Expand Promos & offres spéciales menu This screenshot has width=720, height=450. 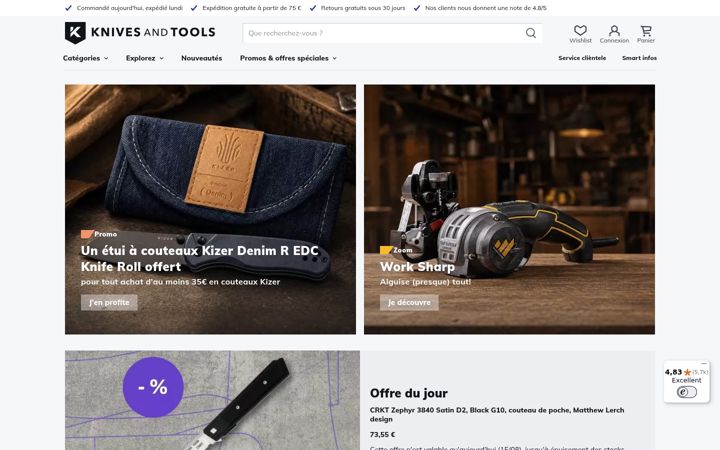[x=288, y=58]
